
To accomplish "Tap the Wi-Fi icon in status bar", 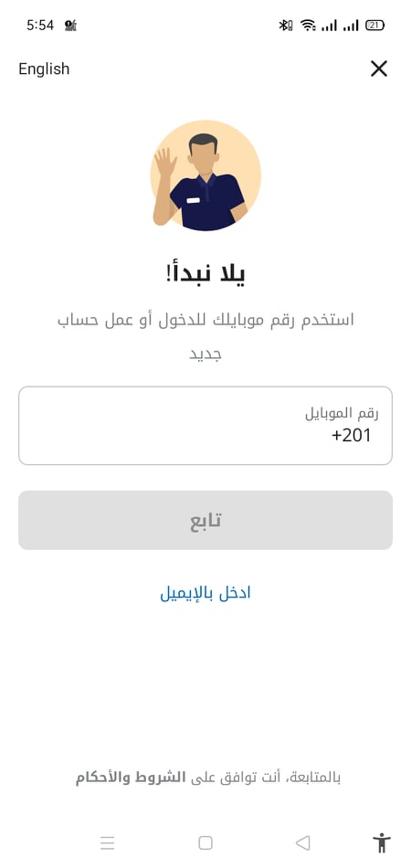I will 308,25.
